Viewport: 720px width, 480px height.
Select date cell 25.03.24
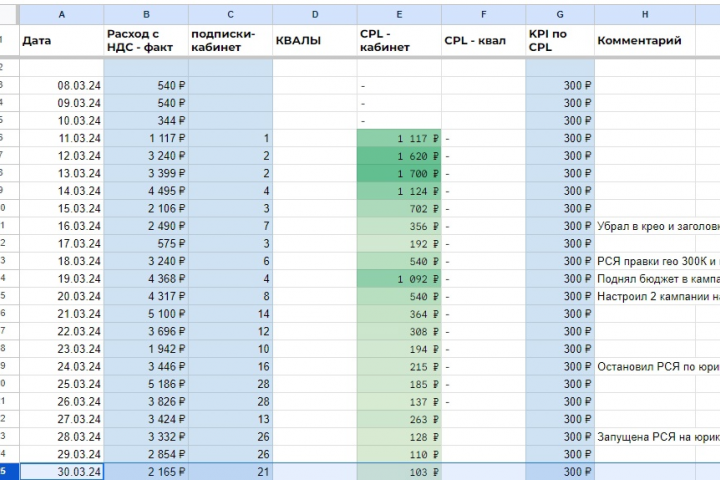tap(62, 384)
